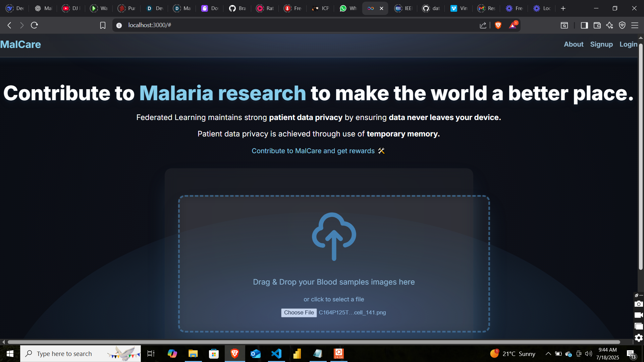Click the bookmark icon in address bar
Image resolution: width=644 pixels, height=362 pixels.
(x=103, y=25)
